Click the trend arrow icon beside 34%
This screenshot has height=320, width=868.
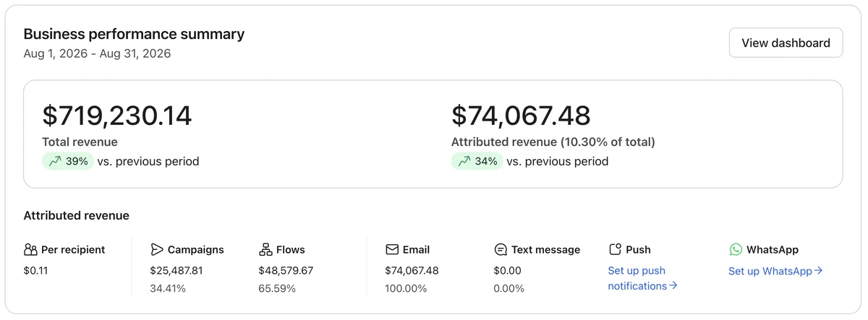coord(464,161)
